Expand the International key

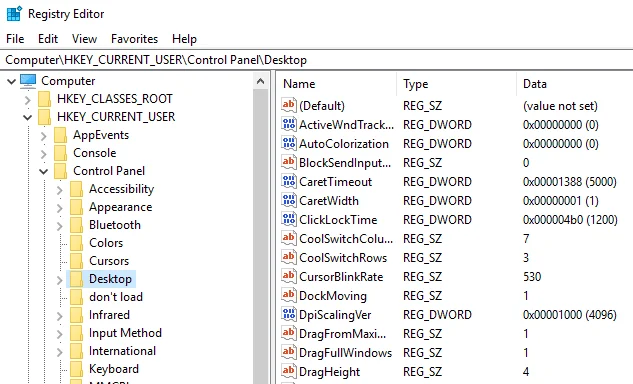tap(60, 352)
